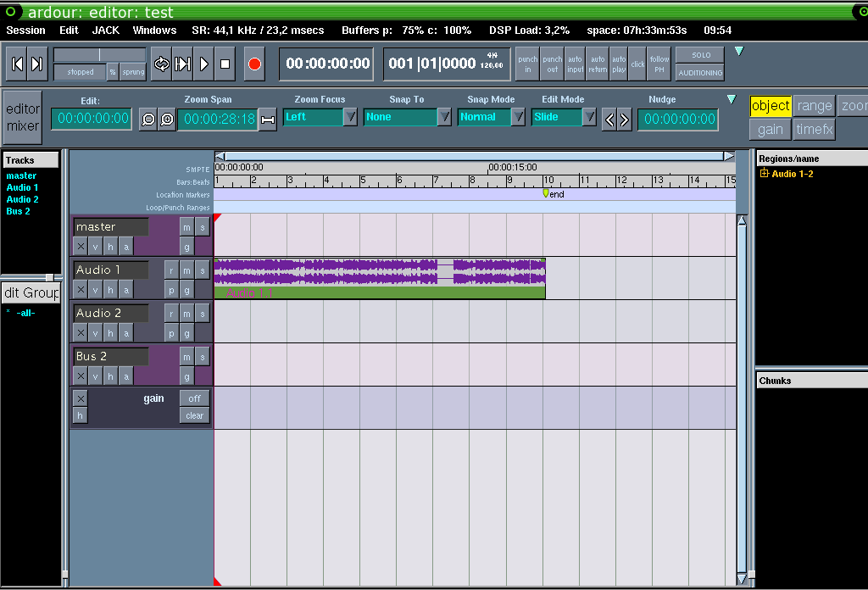868x590 pixels.
Task: Select the range mouse mode
Action: (815, 106)
